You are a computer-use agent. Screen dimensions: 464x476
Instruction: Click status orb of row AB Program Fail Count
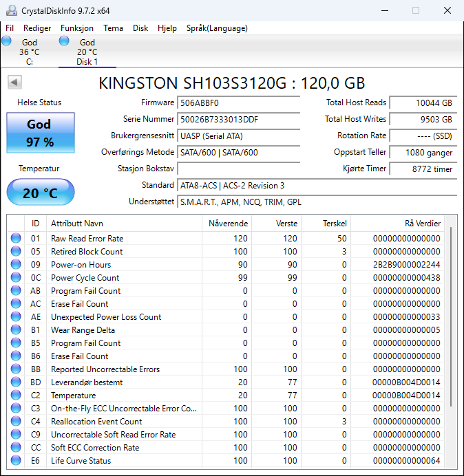coord(16,290)
